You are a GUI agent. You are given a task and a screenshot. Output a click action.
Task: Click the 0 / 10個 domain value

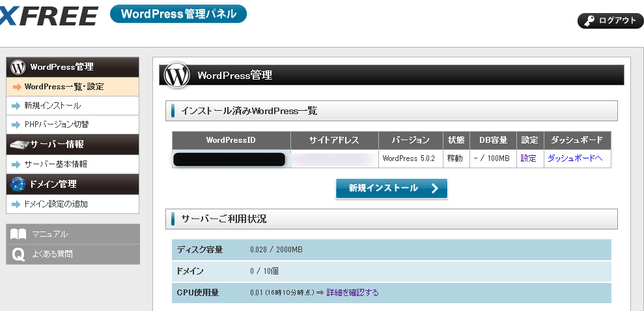(264, 271)
